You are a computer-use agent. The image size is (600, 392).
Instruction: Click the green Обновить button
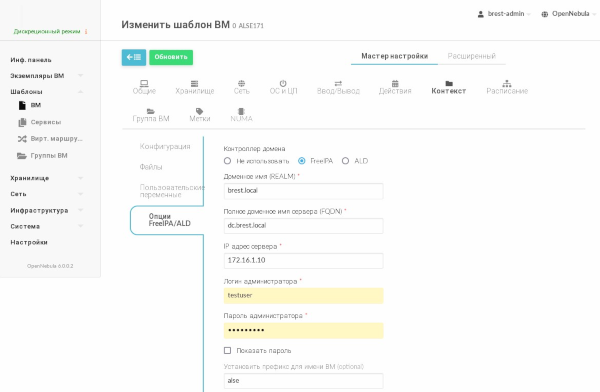[171, 57]
